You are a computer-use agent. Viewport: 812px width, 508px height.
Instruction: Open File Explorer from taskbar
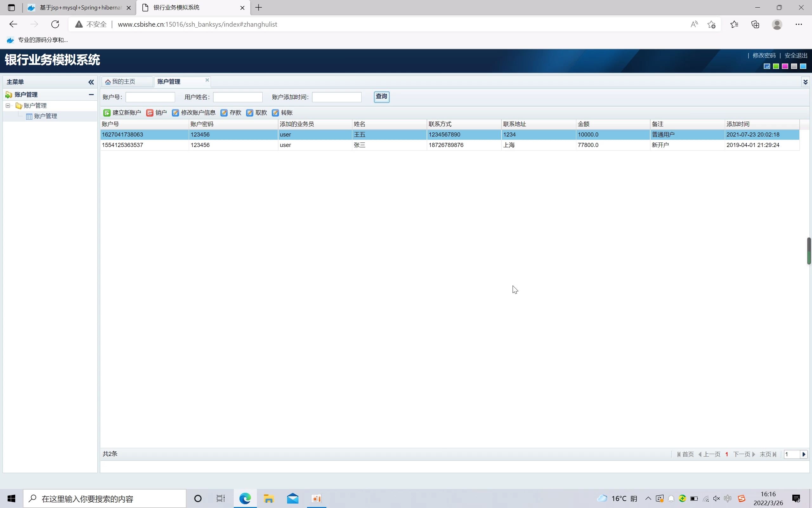tap(268, 498)
